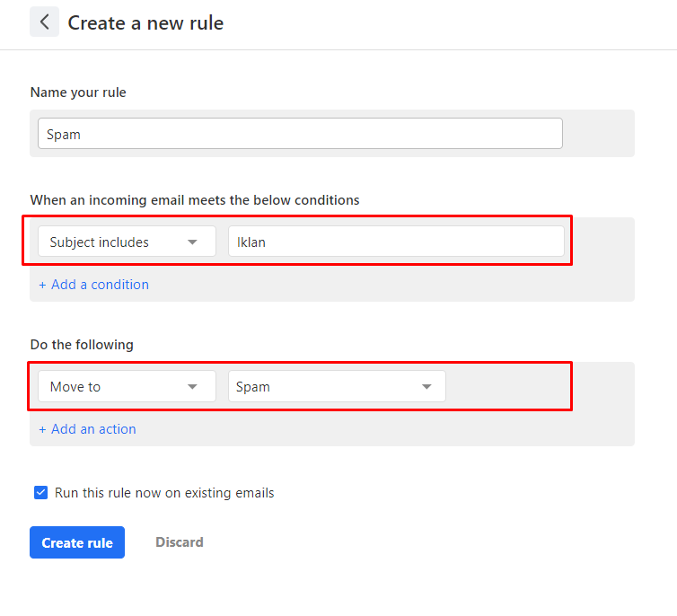Discard the new rule
677x616 pixels.
click(180, 542)
